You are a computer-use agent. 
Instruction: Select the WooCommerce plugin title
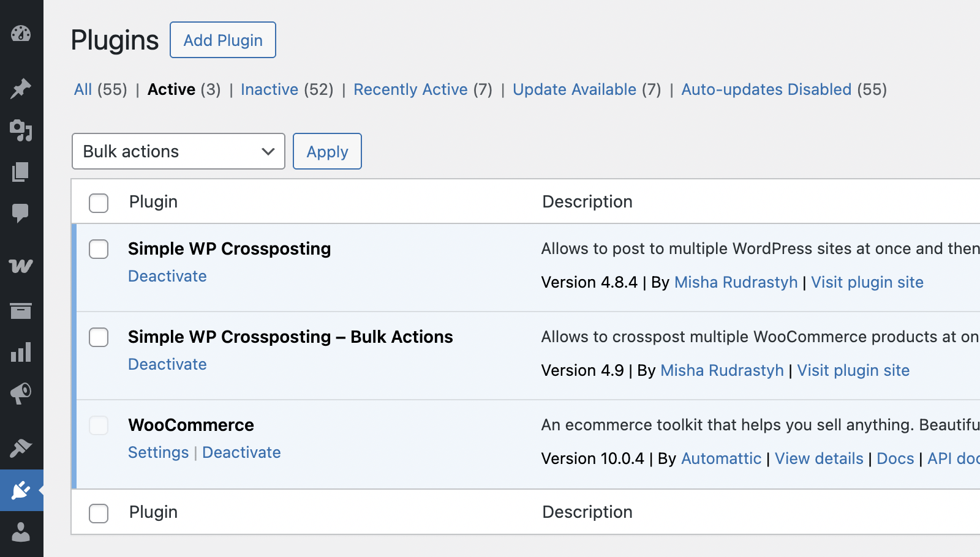click(191, 425)
